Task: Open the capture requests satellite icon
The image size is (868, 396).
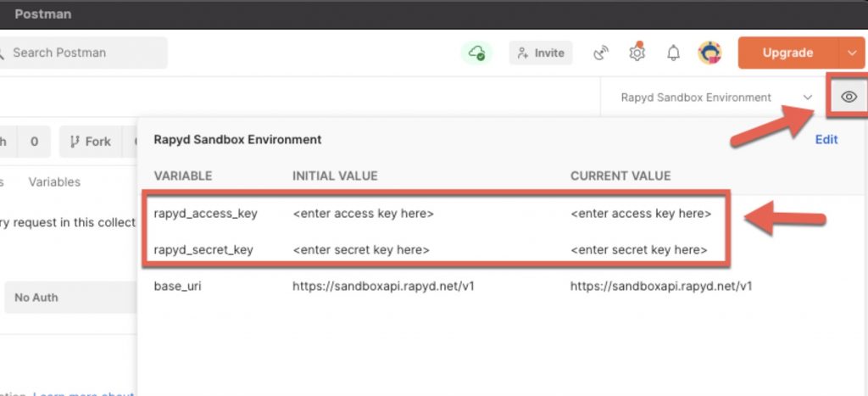Action: [x=601, y=53]
